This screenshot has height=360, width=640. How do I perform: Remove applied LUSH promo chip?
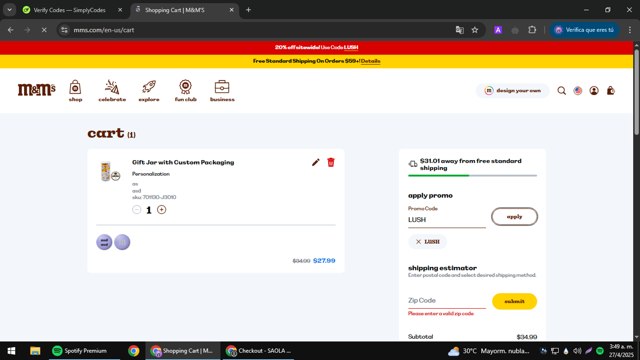(x=418, y=242)
